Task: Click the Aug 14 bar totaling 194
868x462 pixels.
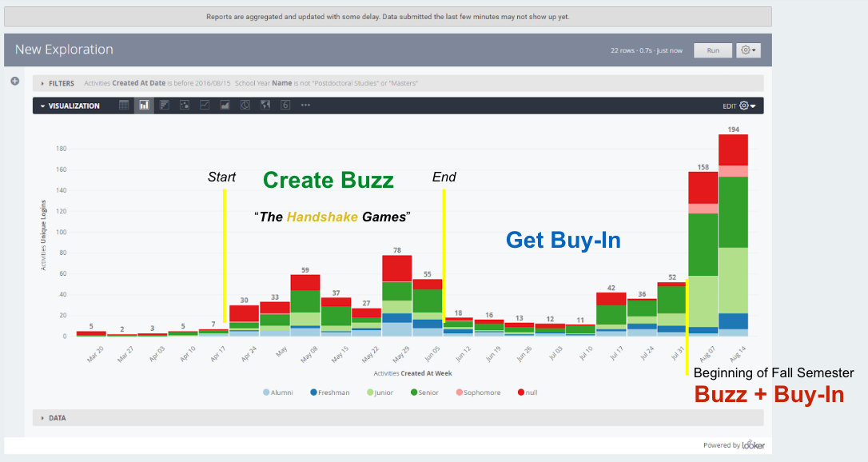Action: coord(733,235)
